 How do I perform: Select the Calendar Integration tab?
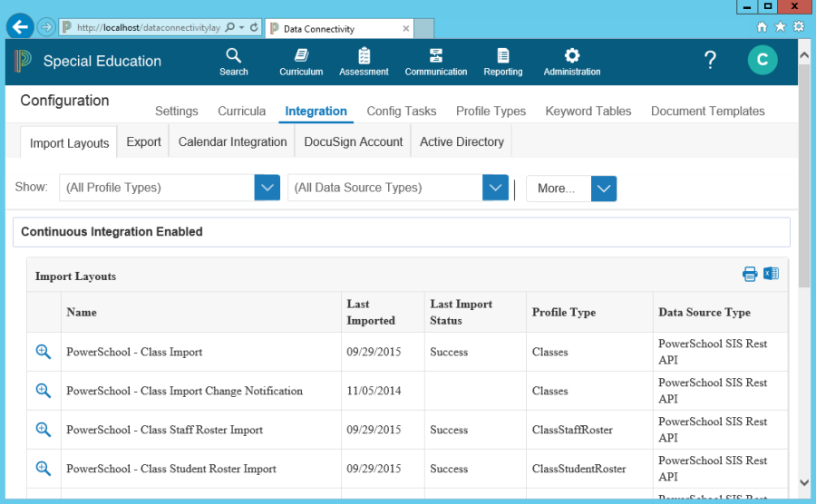[232, 141]
